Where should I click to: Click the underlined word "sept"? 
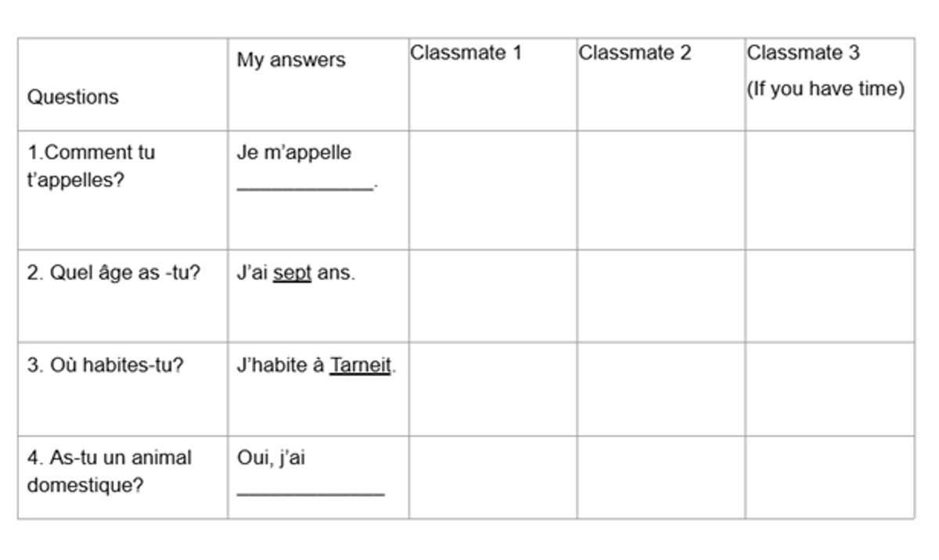coord(292,274)
